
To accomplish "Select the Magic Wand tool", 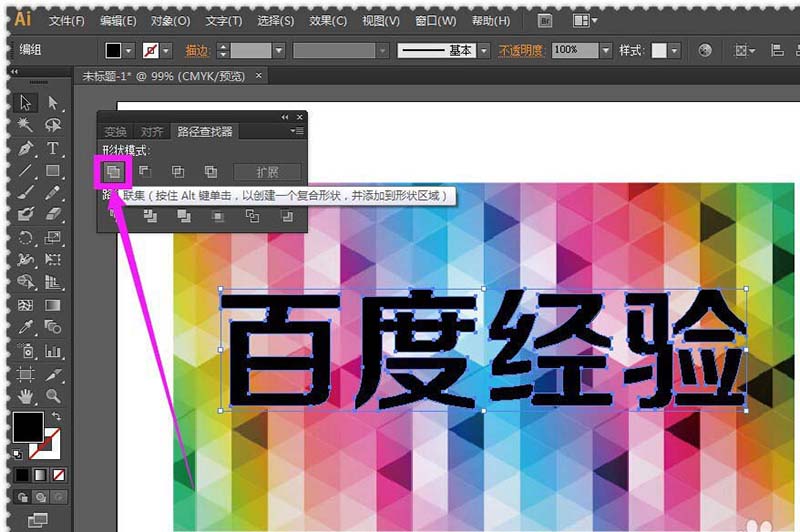I will pyautogui.click(x=25, y=125).
